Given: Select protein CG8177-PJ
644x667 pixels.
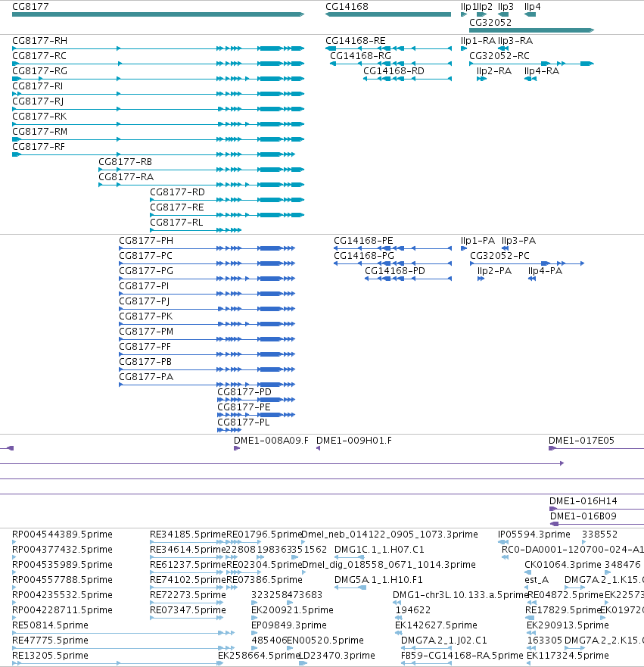Looking at the screenshot, I should click(144, 301).
